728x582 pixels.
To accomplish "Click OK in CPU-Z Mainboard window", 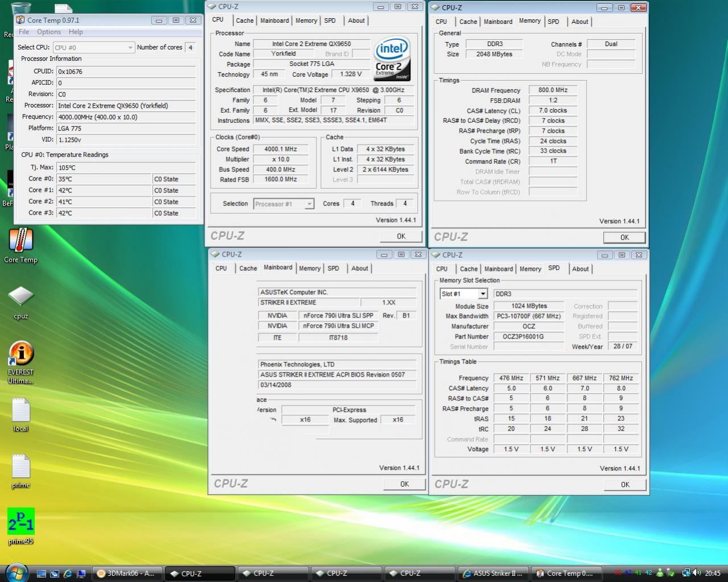I will click(x=404, y=484).
